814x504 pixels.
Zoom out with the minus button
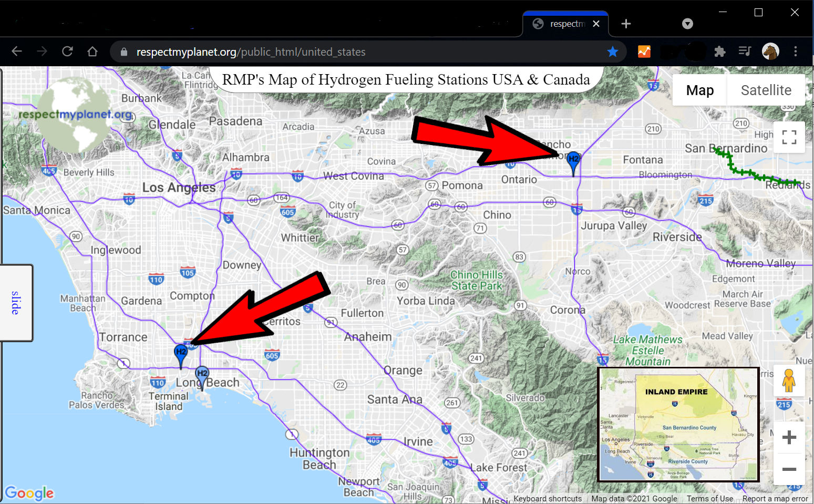pyautogui.click(x=789, y=469)
